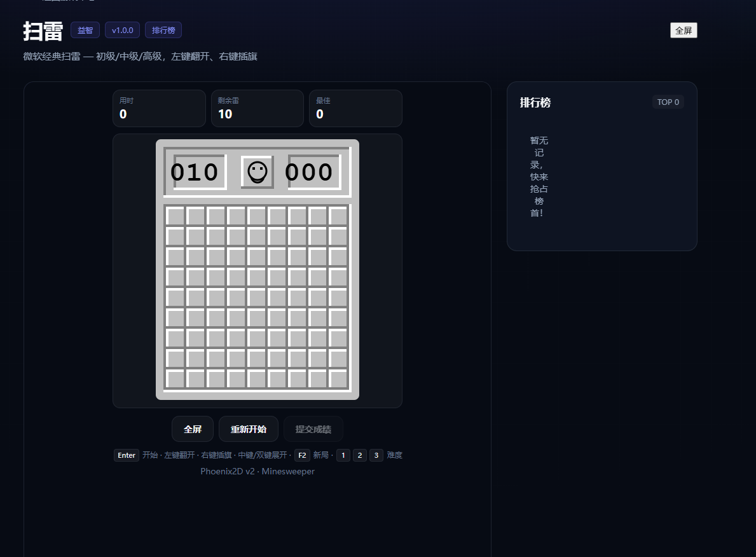Click the v1.0.0 version badge
This screenshot has height=557, width=756.
(123, 30)
